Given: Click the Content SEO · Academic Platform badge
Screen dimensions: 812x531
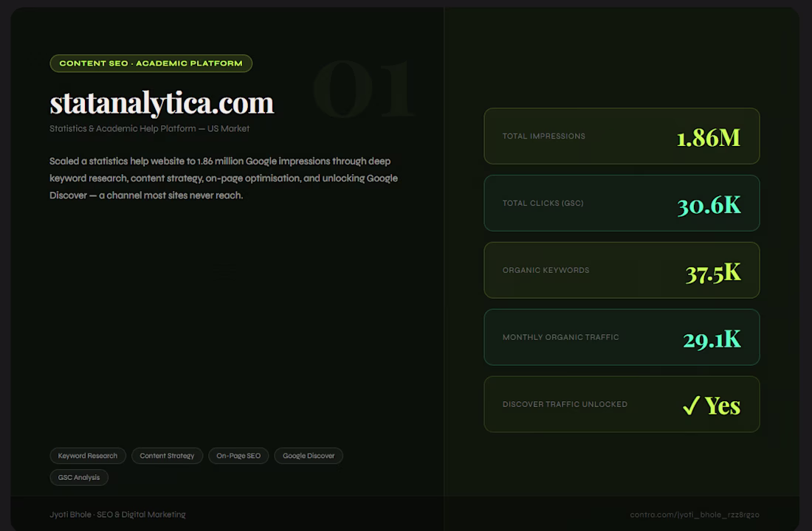Looking at the screenshot, I should [x=151, y=63].
